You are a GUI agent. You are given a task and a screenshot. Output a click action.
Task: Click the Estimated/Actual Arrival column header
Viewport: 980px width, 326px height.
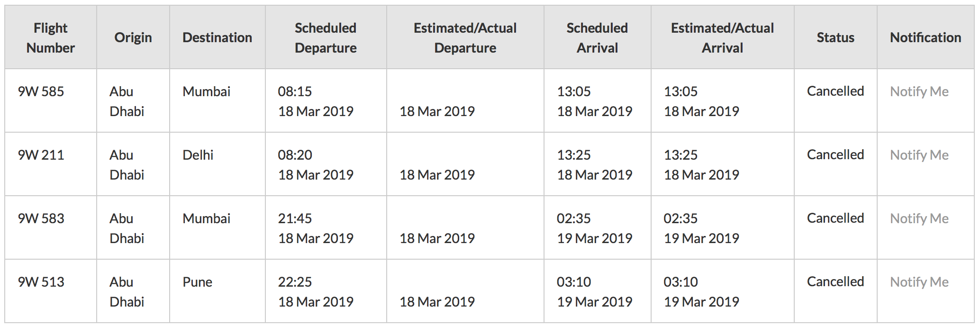point(722,37)
